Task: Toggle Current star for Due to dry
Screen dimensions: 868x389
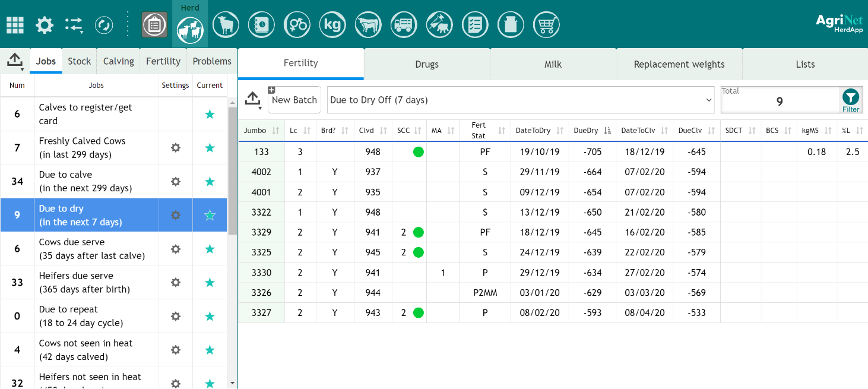Action: coord(210,215)
